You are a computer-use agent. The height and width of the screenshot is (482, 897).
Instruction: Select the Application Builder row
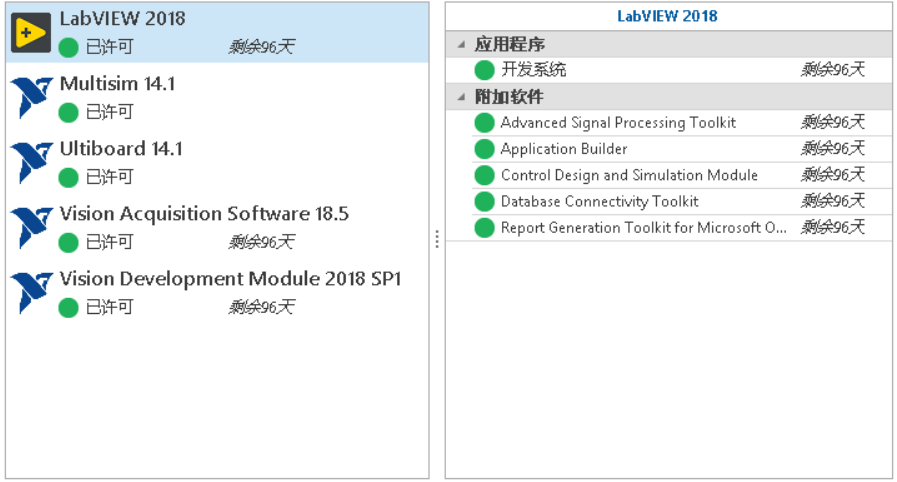[682, 149]
